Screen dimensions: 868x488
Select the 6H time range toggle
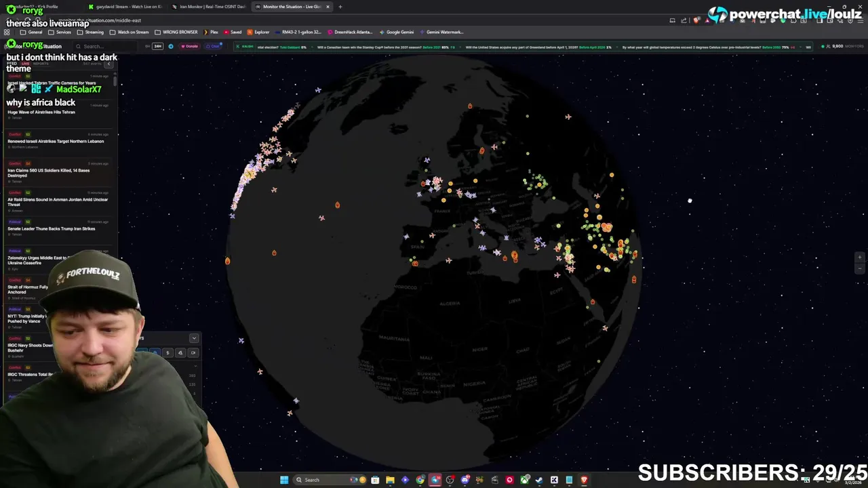point(147,46)
